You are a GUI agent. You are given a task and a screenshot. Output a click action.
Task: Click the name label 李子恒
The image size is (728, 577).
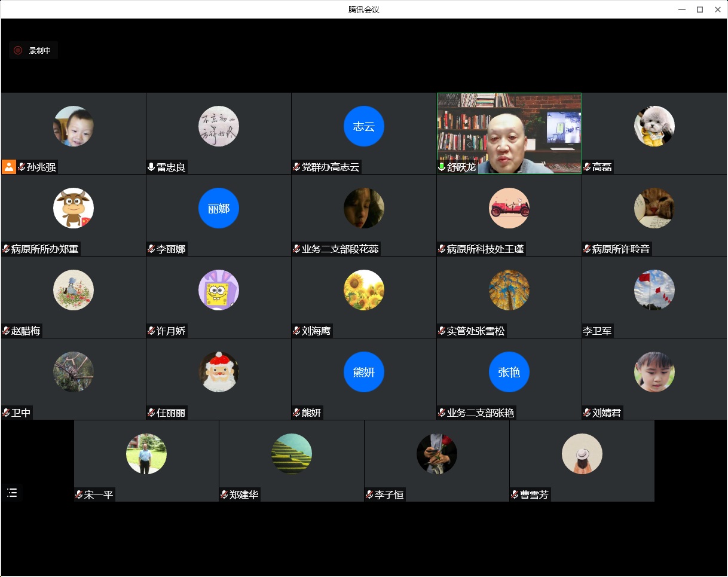pos(389,494)
